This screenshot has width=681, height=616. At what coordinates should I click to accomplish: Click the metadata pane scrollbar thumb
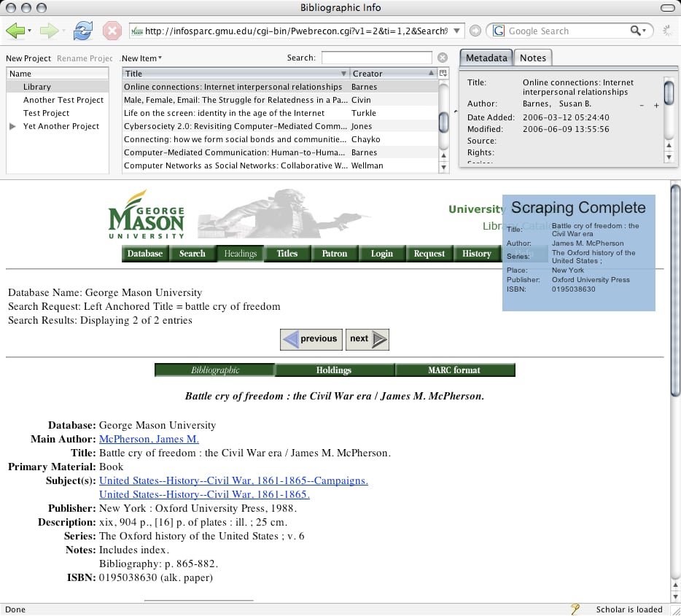[669, 93]
